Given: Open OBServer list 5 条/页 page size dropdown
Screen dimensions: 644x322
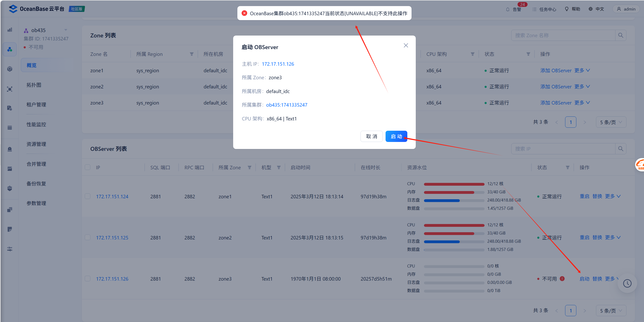Looking at the screenshot, I should tap(611, 311).
